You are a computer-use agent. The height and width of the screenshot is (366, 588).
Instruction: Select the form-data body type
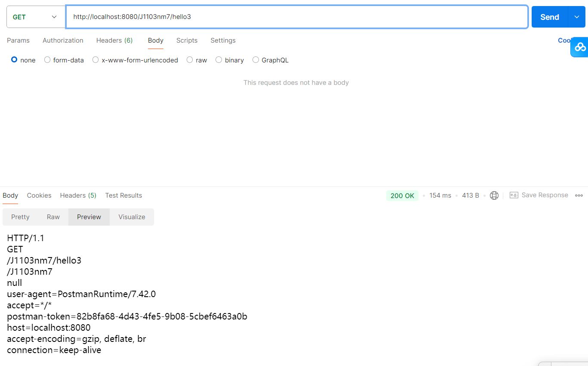pyautogui.click(x=64, y=60)
